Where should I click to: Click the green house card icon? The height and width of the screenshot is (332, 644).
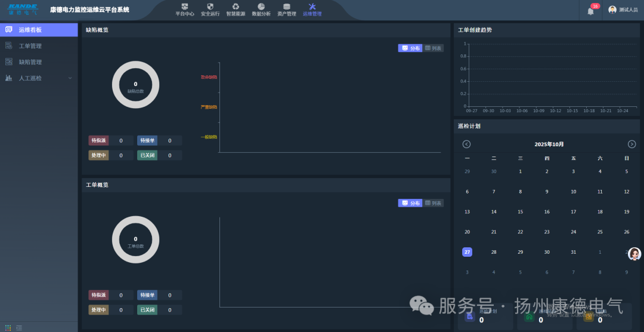(529, 316)
